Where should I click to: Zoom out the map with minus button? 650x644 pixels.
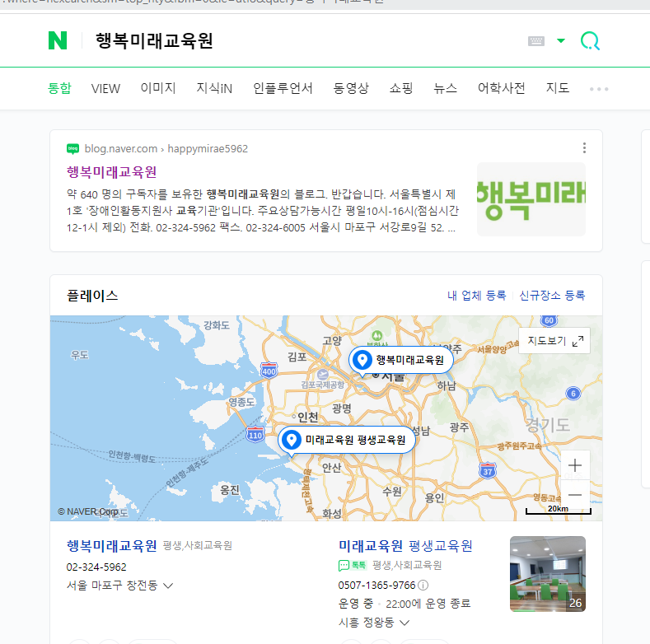(575, 495)
